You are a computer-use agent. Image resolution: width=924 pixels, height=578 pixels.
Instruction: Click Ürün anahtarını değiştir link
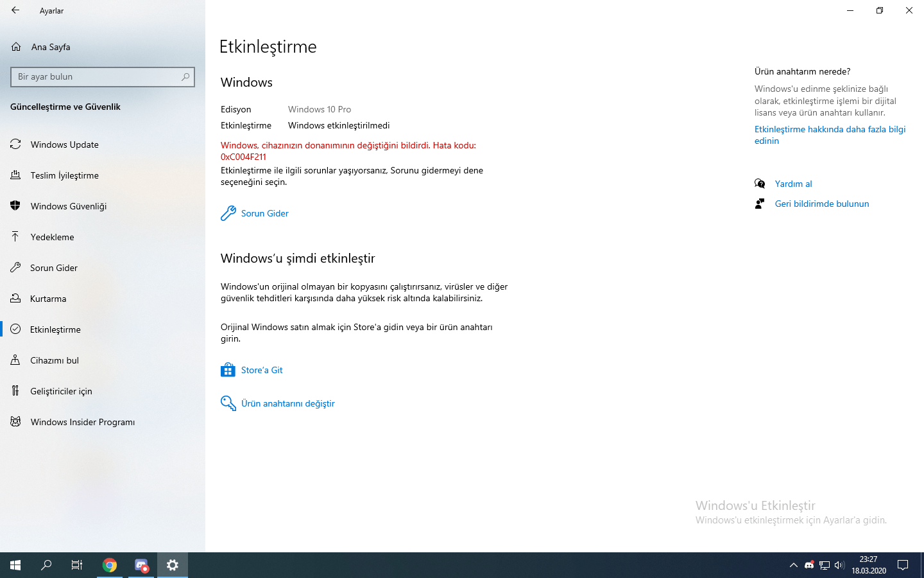pyautogui.click(x=288, y=403)
